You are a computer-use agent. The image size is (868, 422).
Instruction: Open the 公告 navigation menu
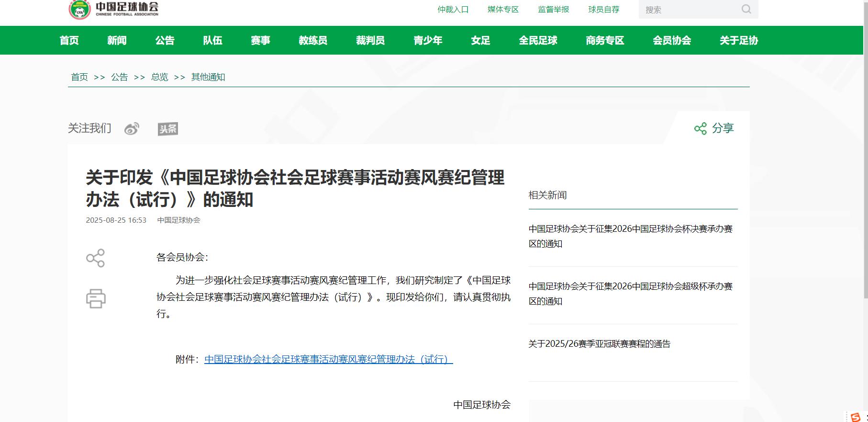[165, 40]
